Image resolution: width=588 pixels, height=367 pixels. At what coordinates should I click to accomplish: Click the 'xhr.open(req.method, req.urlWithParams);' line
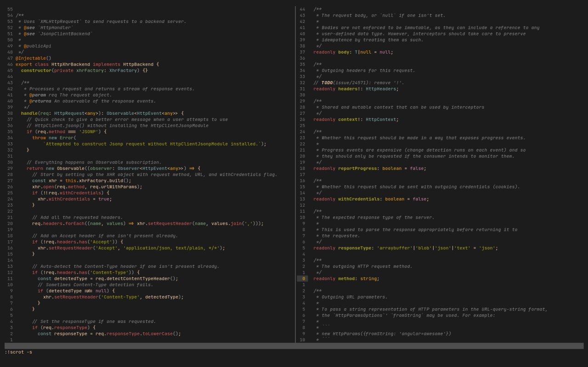coord(87,186)
